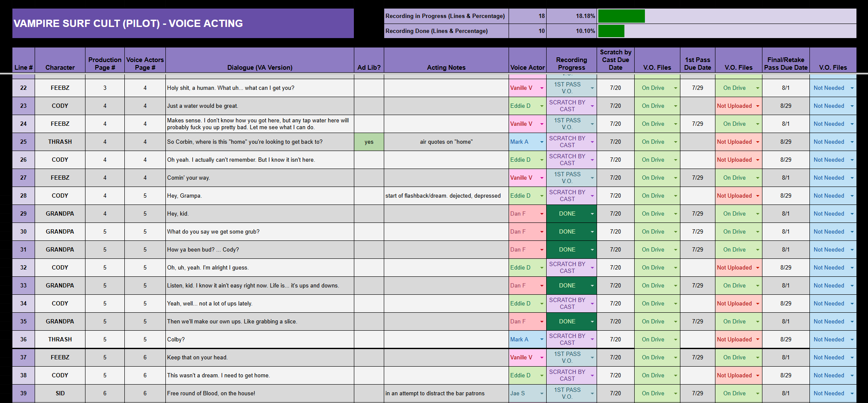Select the Recording in Progress lines count 18

(x=527, y=16)
